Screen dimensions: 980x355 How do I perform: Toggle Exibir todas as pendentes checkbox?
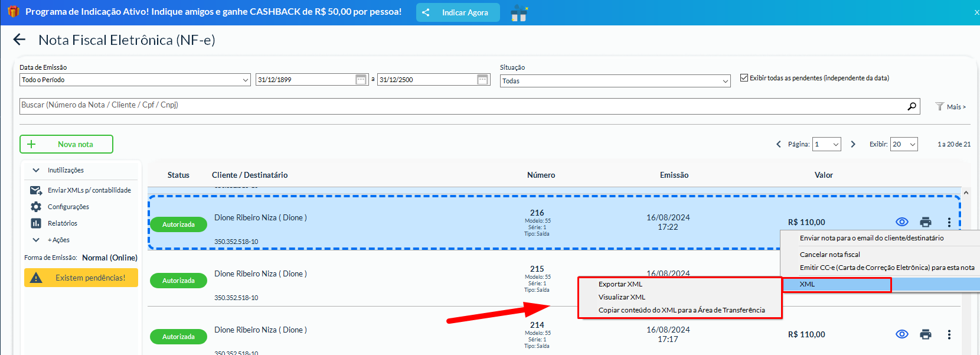coord(744,78)
